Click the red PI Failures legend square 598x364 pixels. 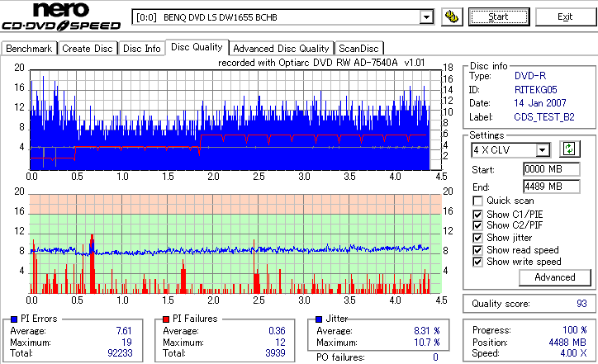pos(166,319)
